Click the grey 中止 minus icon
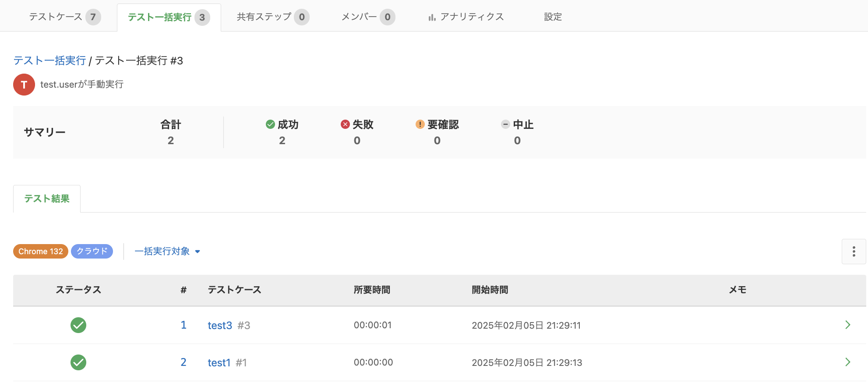Viewport: 868px width, 383px height. pyautogui.click(x=505, y=124)
